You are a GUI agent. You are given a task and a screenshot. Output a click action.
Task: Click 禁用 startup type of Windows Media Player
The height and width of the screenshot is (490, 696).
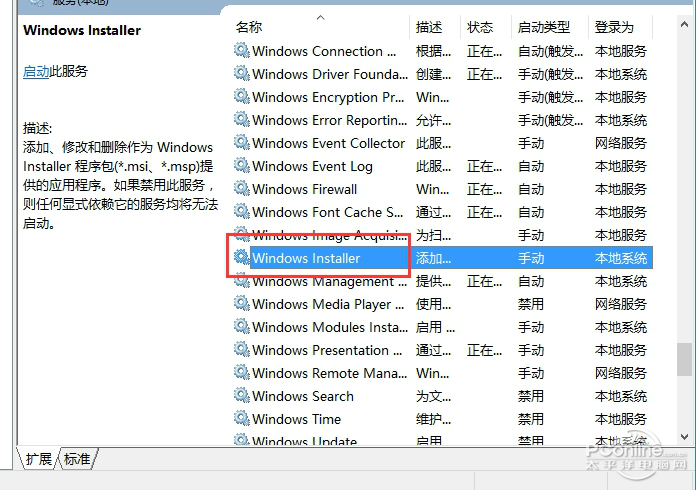pyautogui.click(x=531, y=304)
